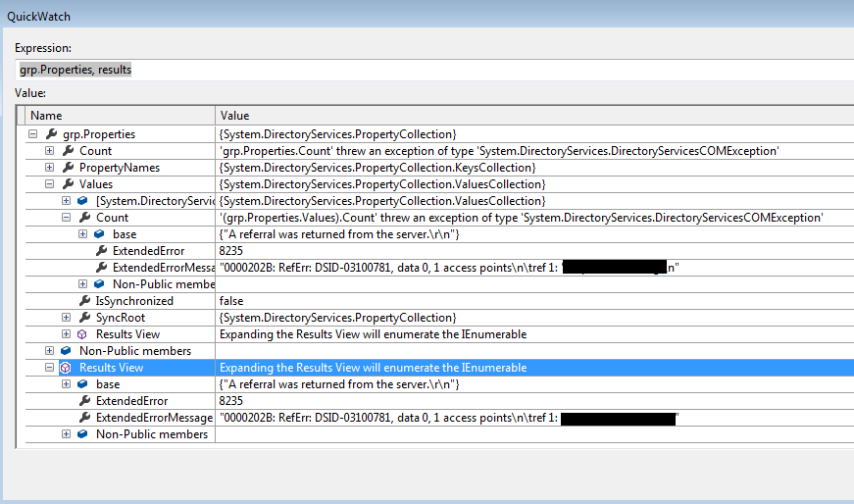Click the wrench icon next to Values
Image resolution: width=854 pixels, height=504 pixels.
(x=68, y=183)
